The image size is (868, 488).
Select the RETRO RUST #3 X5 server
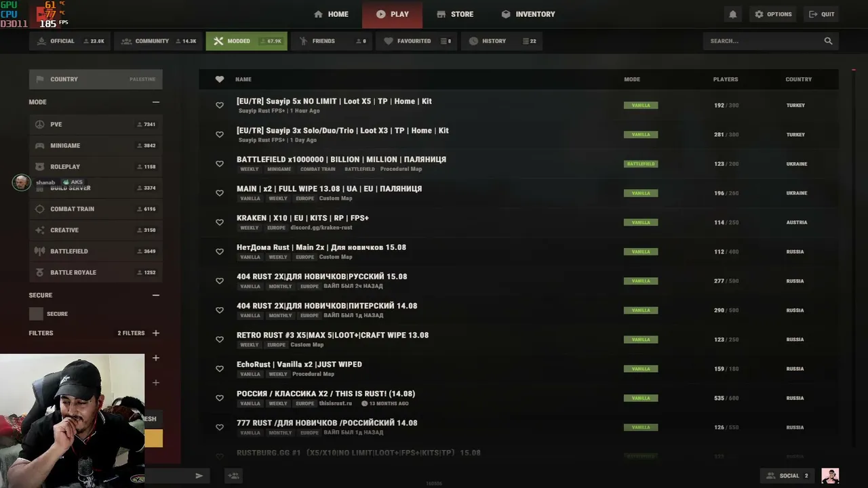pyautogui.click(x=519, y=340)
